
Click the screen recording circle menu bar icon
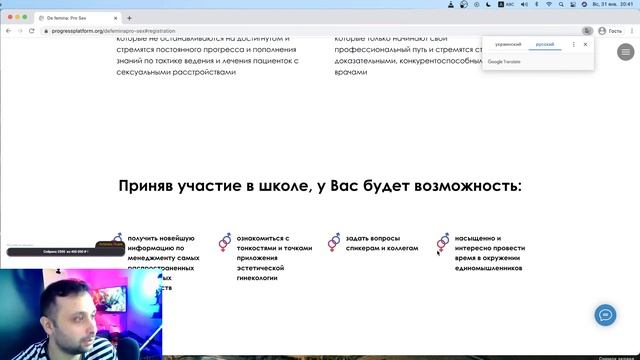[x=476, y=4]
